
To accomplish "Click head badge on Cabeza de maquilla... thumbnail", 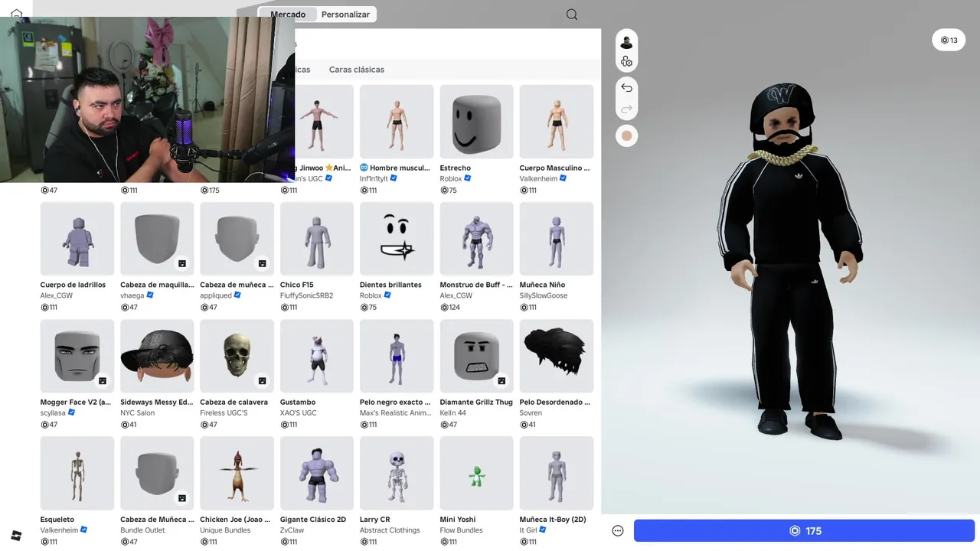I will click(x=182, y=263).
